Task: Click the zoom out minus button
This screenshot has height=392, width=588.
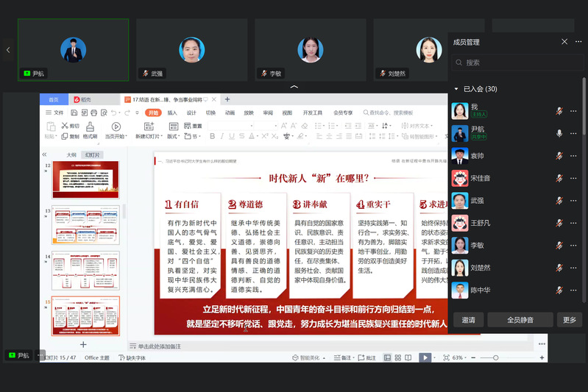Action: pos(473,357)
